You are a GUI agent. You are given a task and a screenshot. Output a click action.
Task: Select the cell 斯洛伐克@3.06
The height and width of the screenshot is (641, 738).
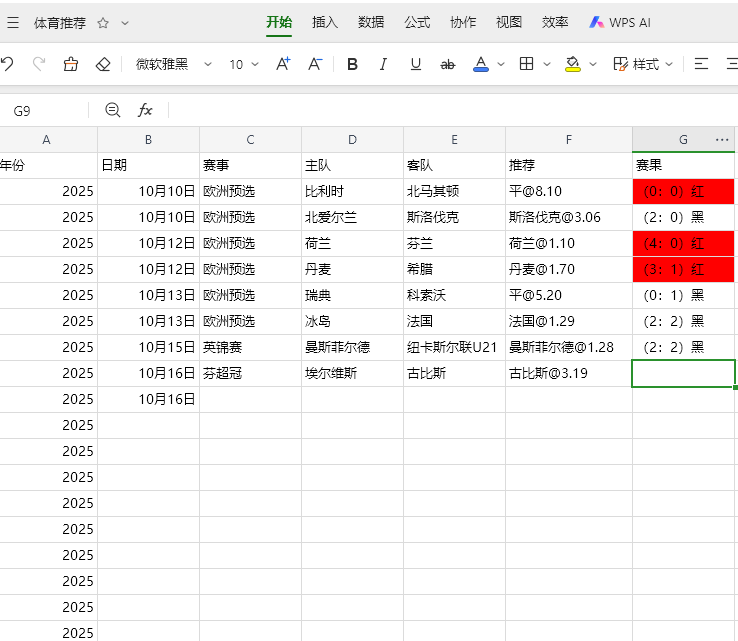569,217
